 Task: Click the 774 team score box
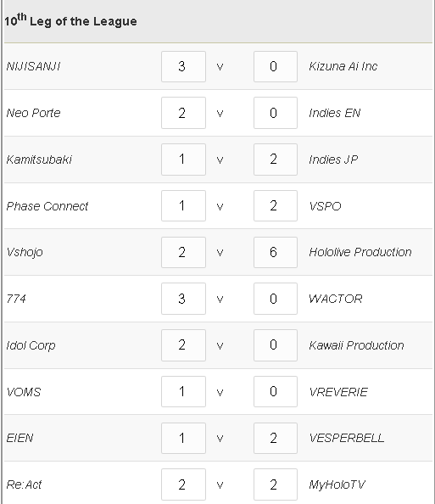click(x=183, y=299)
